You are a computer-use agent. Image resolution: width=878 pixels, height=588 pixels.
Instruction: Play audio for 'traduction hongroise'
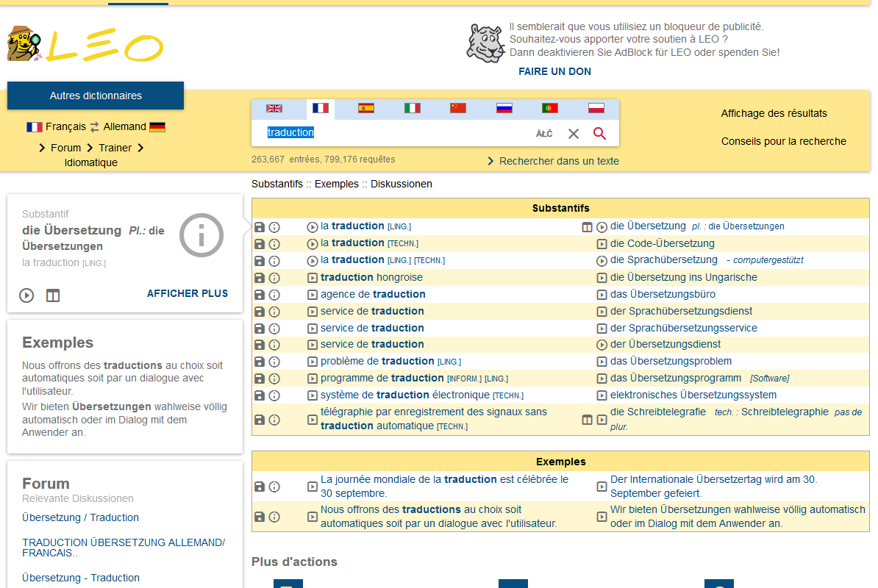(x=313, y=278)
